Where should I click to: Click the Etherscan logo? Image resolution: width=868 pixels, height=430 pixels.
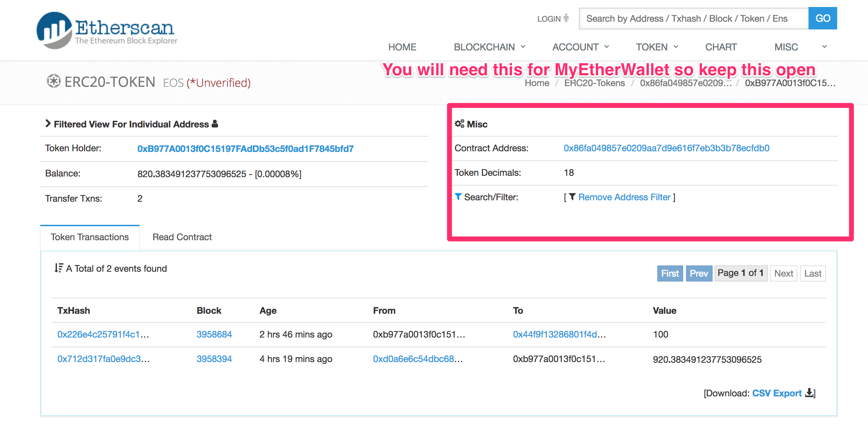point(107,30)
